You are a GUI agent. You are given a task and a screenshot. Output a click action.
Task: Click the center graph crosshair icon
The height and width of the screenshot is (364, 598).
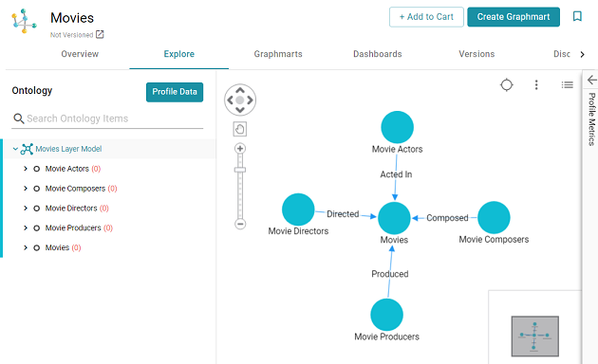[x=507, y=85]
